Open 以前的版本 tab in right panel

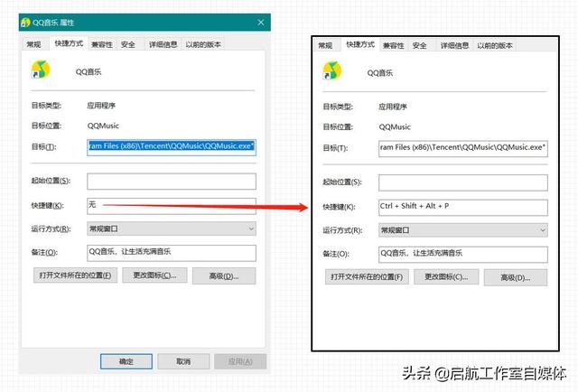point(495,46)
